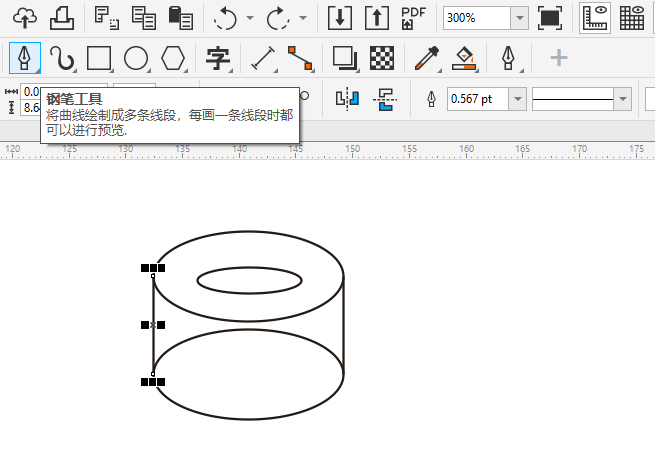
Task: Mirror the object horizontally
Action: coord(347,99)
